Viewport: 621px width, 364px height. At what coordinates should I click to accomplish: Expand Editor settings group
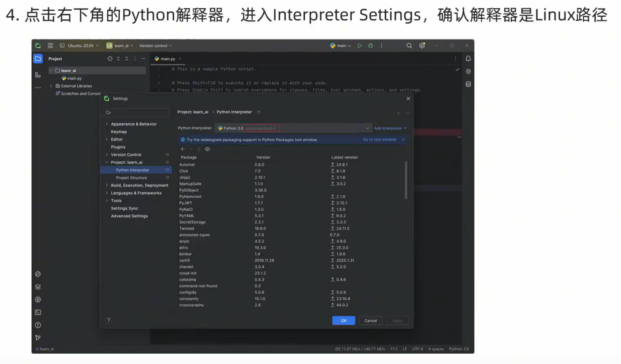pos(107,139)
